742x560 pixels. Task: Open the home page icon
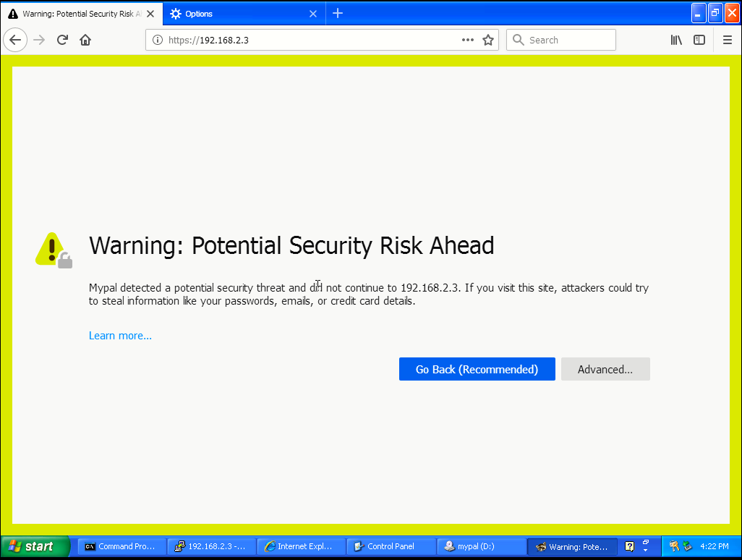(x=85, y=40)
